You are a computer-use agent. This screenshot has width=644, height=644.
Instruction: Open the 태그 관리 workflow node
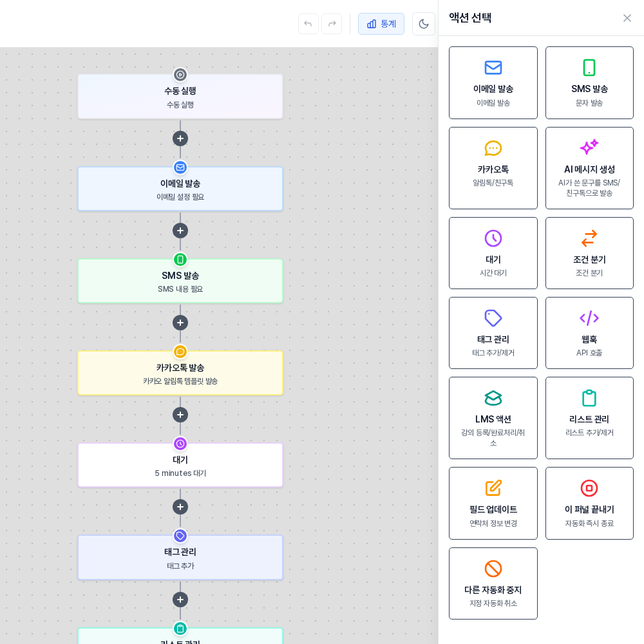[x=180, y=557]
